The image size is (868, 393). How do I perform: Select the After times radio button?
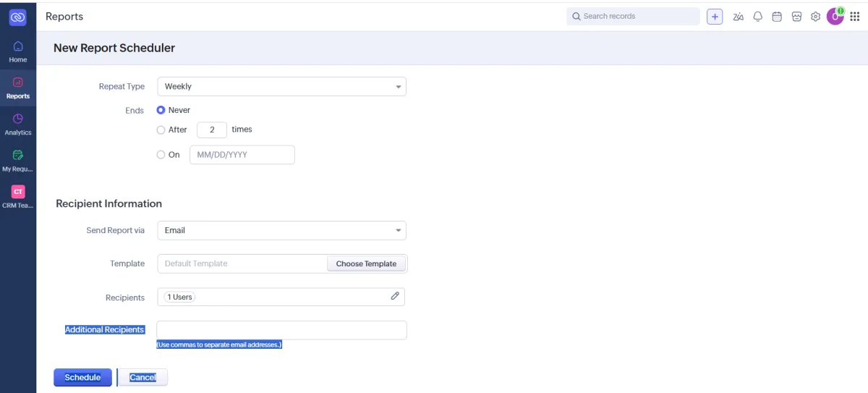click(x=161, y=130)
